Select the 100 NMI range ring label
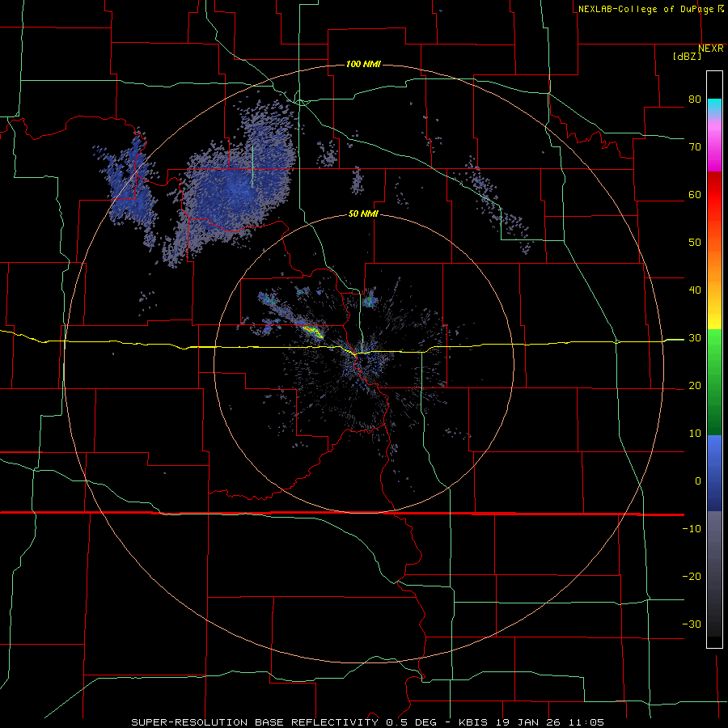This screenshot has width=728, height=728. pos(363,64)
